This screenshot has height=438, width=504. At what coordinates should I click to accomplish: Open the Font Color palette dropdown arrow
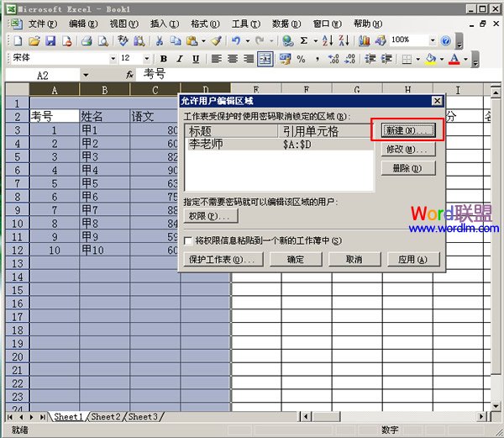[x=465, y=59]
